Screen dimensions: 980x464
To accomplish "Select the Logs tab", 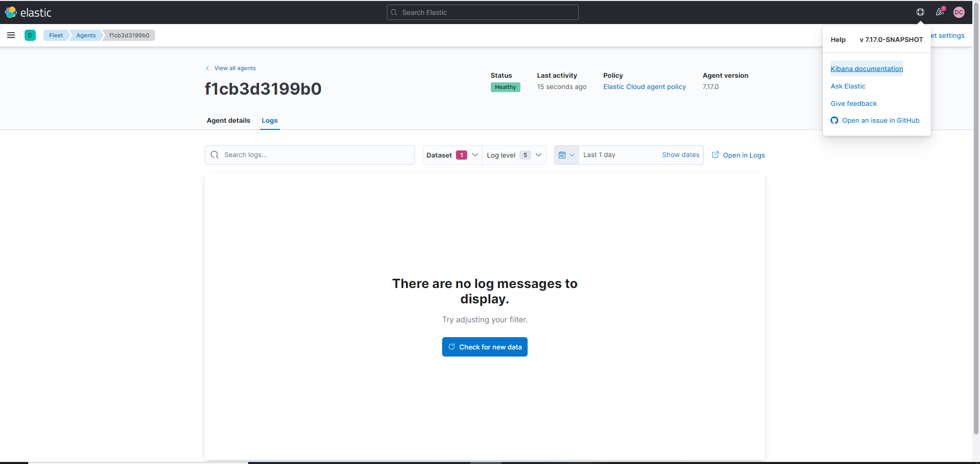I will point(269,121).
